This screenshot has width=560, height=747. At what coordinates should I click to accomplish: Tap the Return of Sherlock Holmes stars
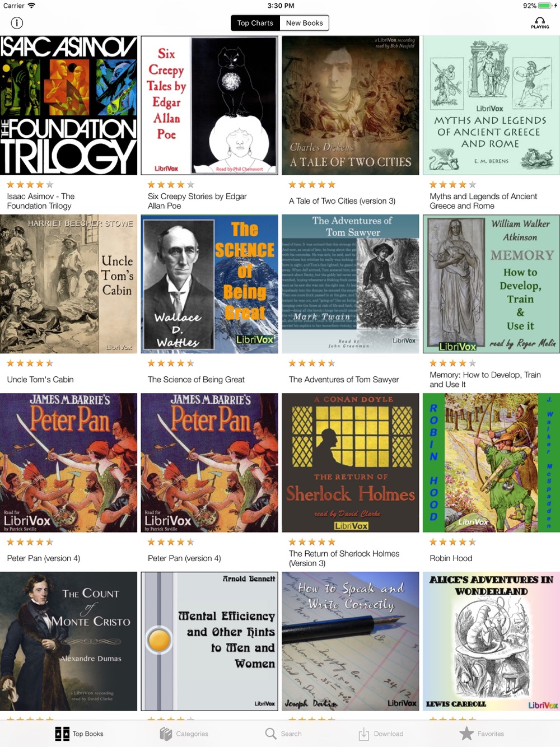tap(312, 542)
